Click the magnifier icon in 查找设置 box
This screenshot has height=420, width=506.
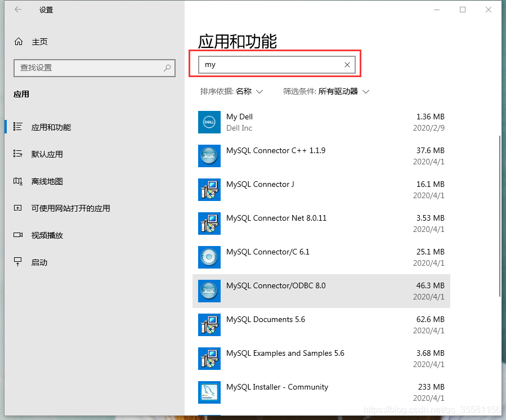click(x=167, y=68)
